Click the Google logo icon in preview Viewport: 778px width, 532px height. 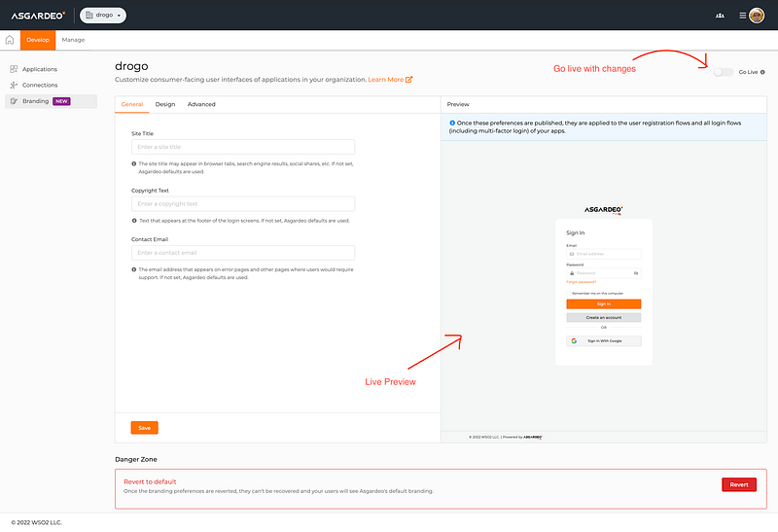(574, 341)
